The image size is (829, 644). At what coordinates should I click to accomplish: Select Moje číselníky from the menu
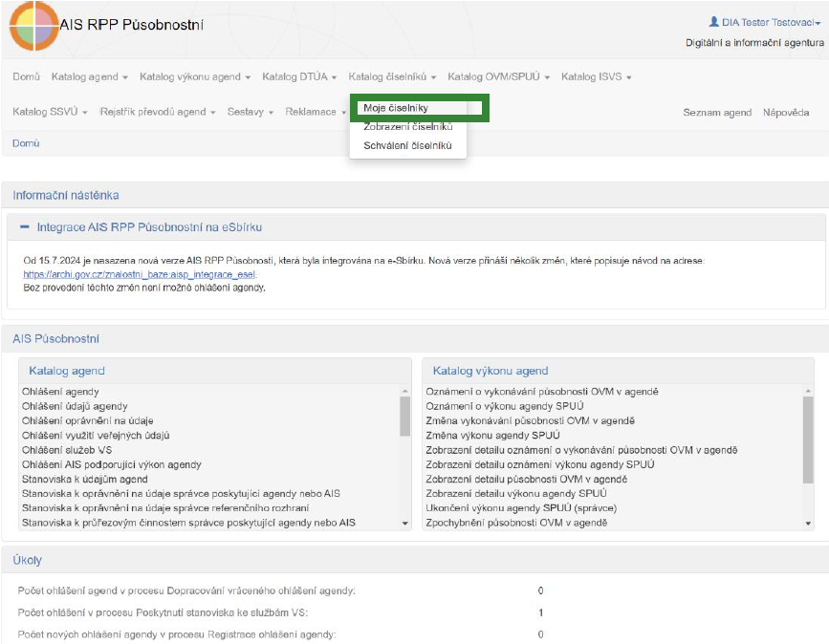395,108
